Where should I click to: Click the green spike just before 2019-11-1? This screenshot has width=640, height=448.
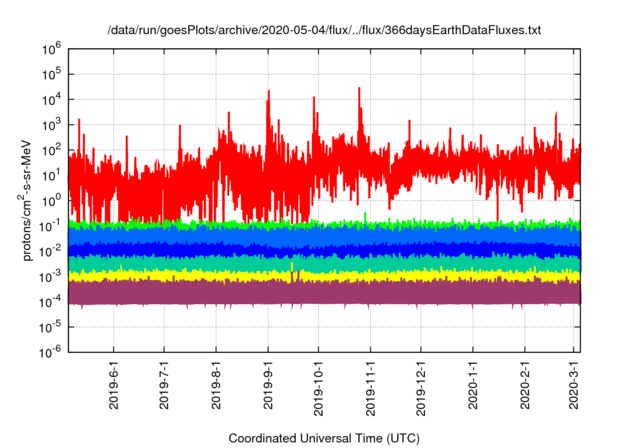[x=365, y=216]
